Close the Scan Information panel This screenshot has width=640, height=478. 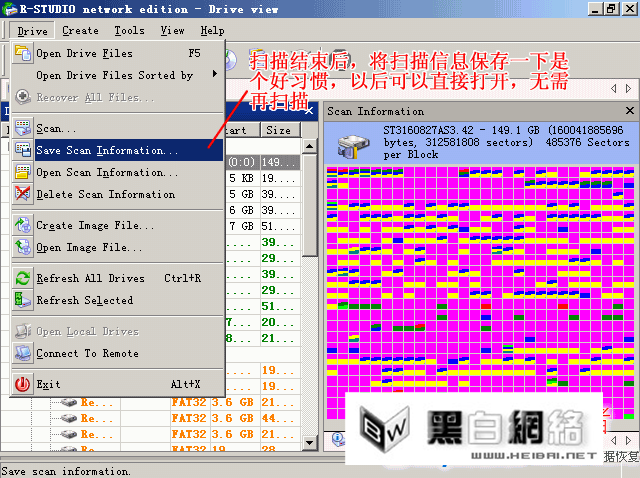tap(629, 111)
